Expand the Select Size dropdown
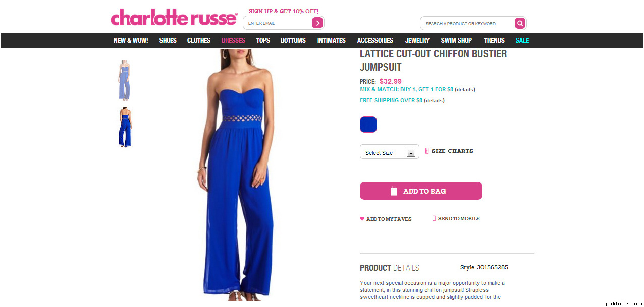 click(x=390, y=152)
